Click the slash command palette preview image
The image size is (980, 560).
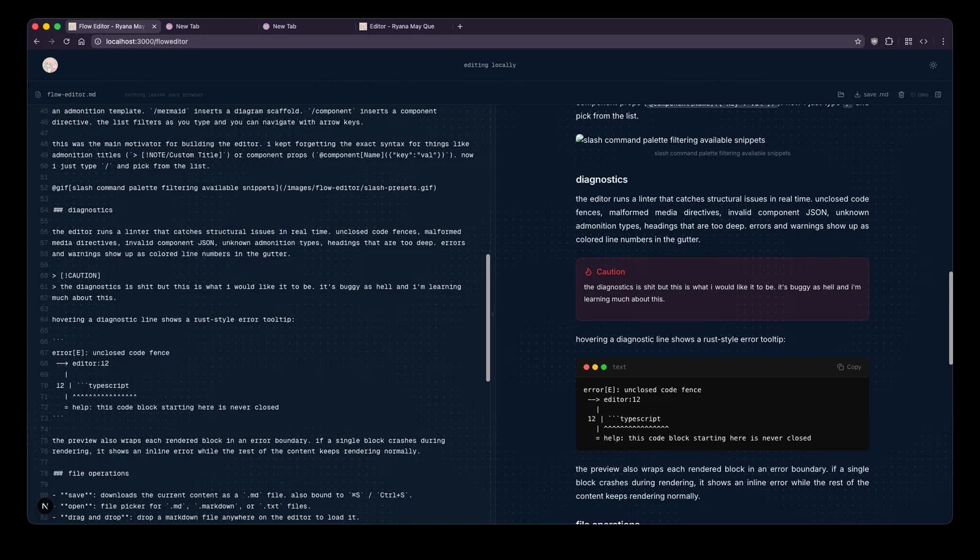tap(670, 140)
